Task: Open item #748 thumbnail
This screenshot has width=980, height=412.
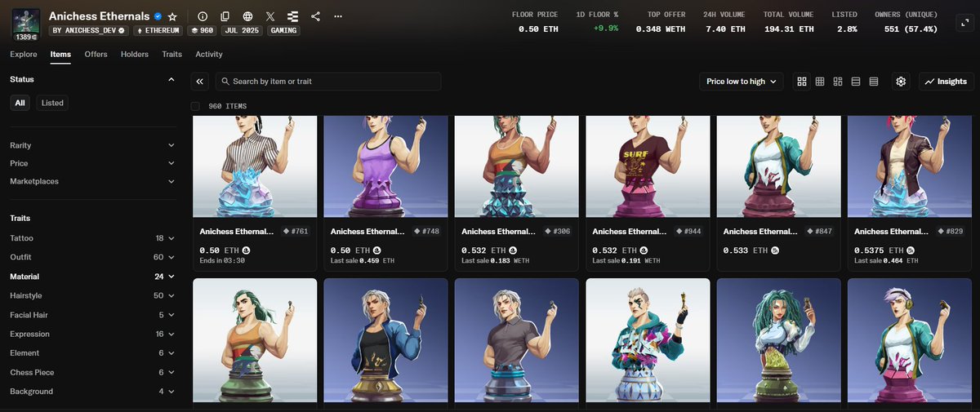Action: [x=385, y=166]
